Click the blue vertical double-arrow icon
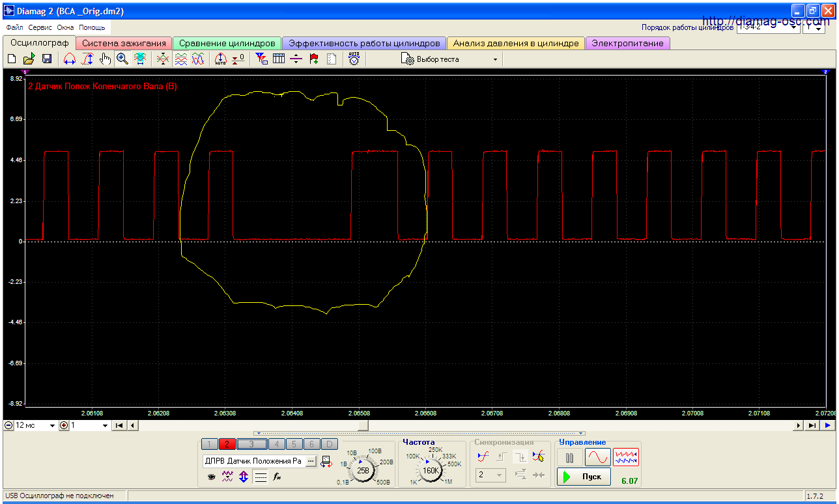The width and height of the screenshot is (839, 504). pyautogui.click(x=244, y=477)
